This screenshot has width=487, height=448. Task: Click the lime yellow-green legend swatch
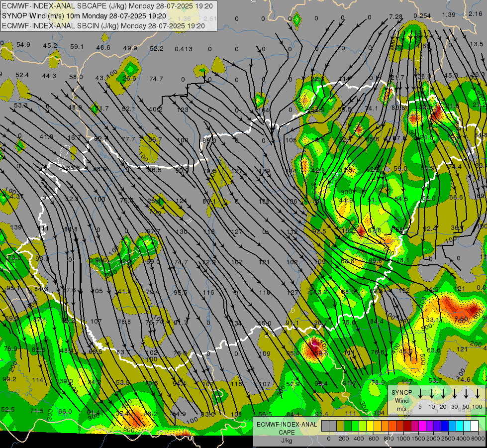point(363,426)
